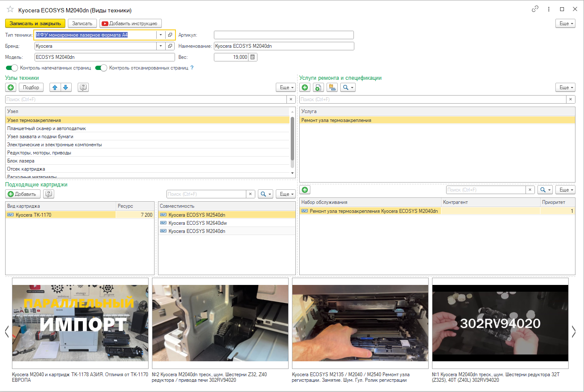Expand the Бренд dropdown list
The width and height of the screenshot is (584, 392).
161,46
